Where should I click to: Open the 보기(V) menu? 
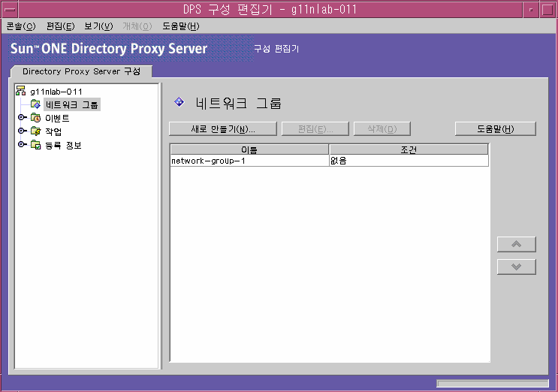98,26
